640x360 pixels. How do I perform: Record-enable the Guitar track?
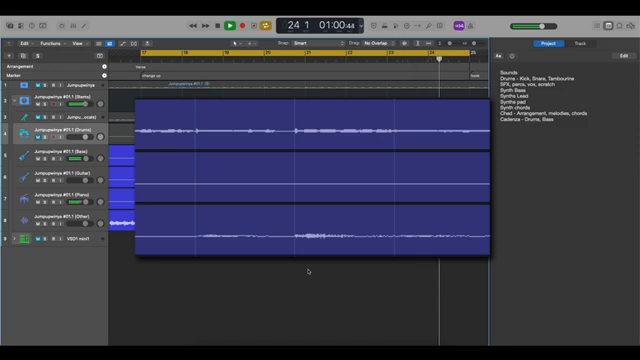click(53, 180)
